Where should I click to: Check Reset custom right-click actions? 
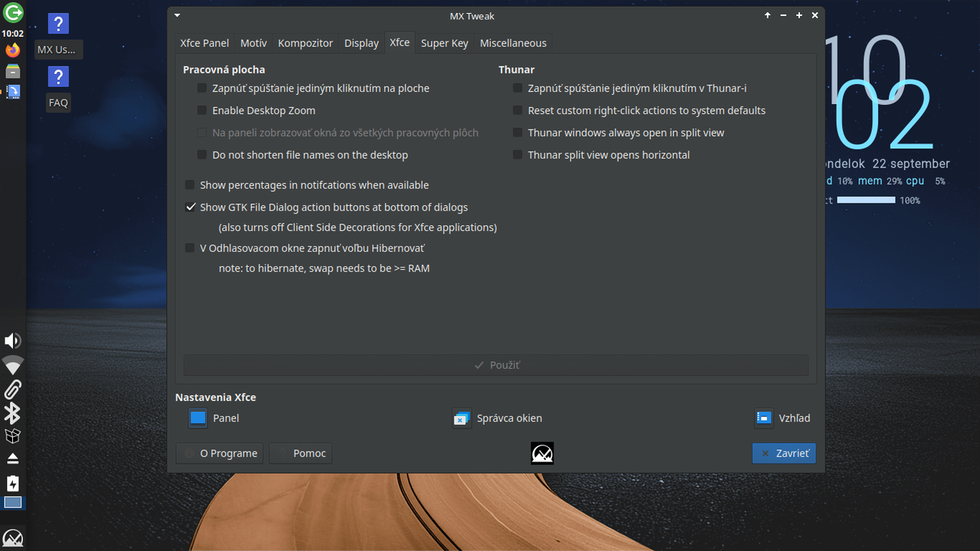(x=518, y=110)
